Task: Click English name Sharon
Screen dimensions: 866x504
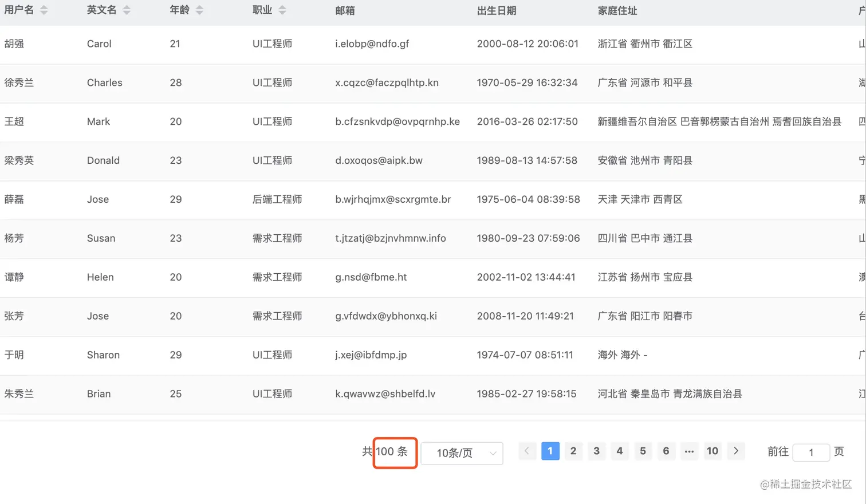Action: pyautogui.click(x=103, y=355)
